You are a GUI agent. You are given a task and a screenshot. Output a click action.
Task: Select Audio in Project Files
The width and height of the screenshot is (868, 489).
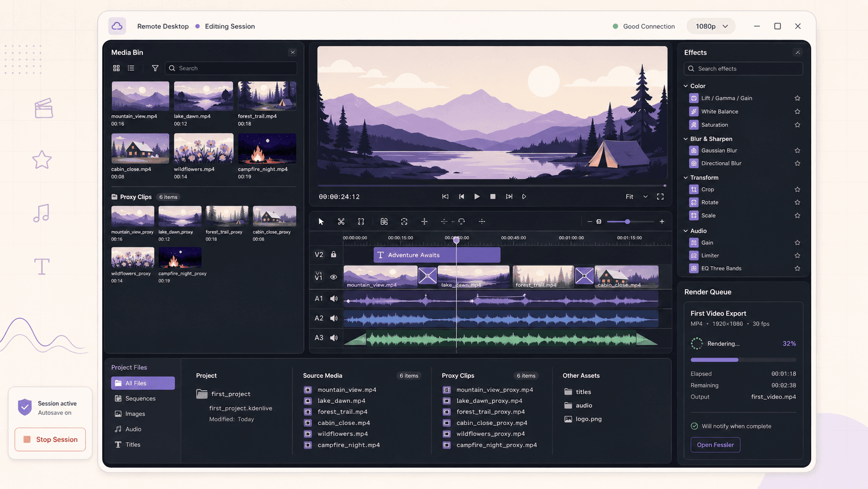128,429
